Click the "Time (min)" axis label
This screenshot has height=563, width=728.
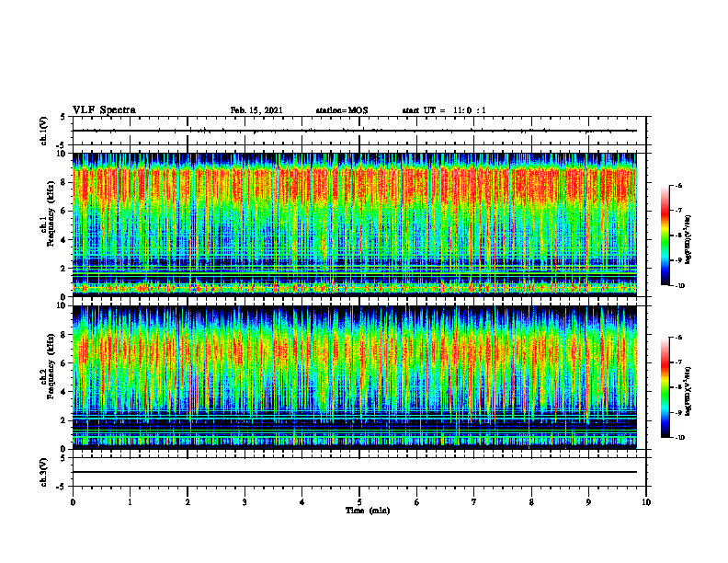368,511
